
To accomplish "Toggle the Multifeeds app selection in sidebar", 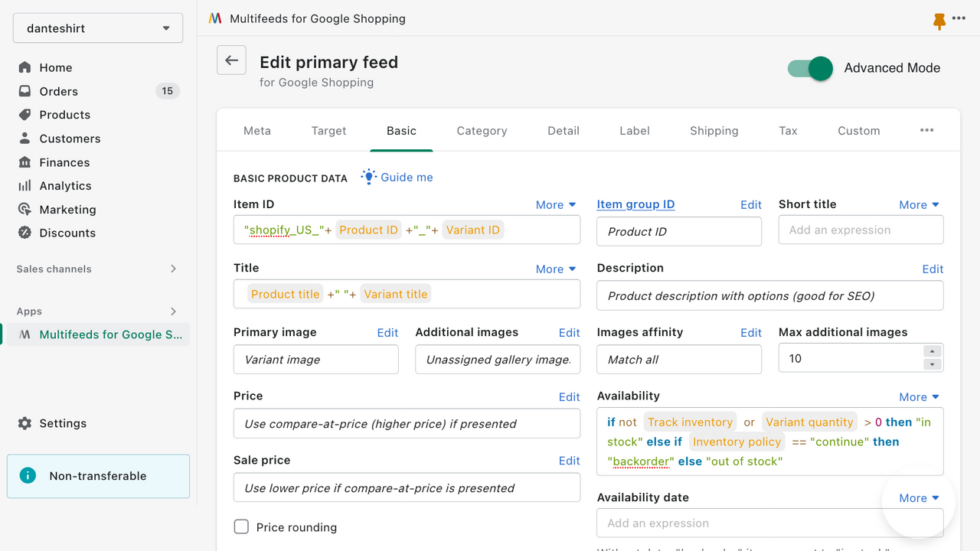I will tap(97, 334).
